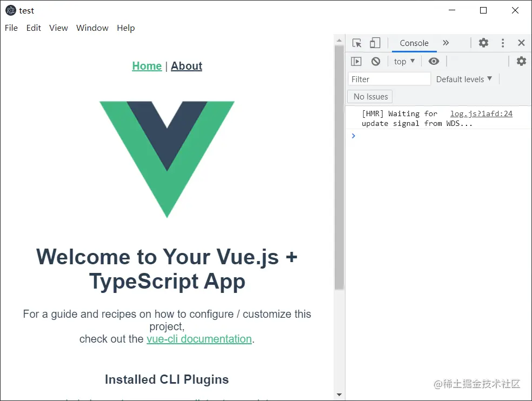
Task: Toggle the live expression eye icon
Action: 434,61
